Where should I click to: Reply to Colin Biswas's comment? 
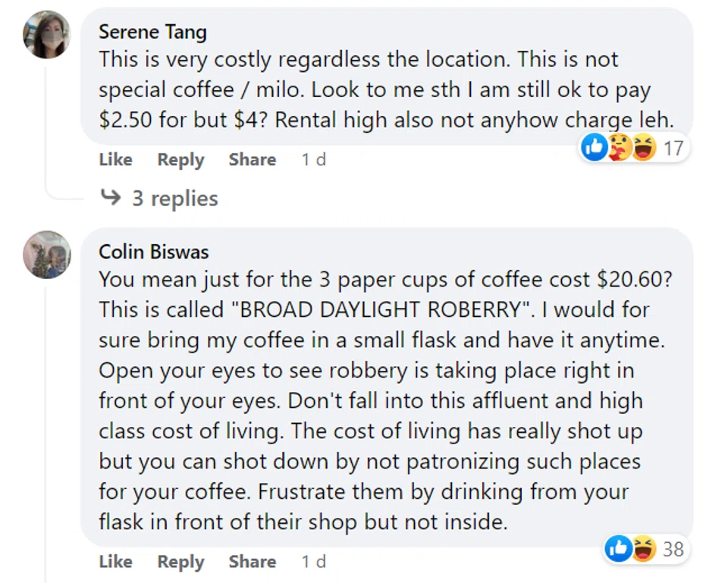pyautogui.click(x=180, y=562)
